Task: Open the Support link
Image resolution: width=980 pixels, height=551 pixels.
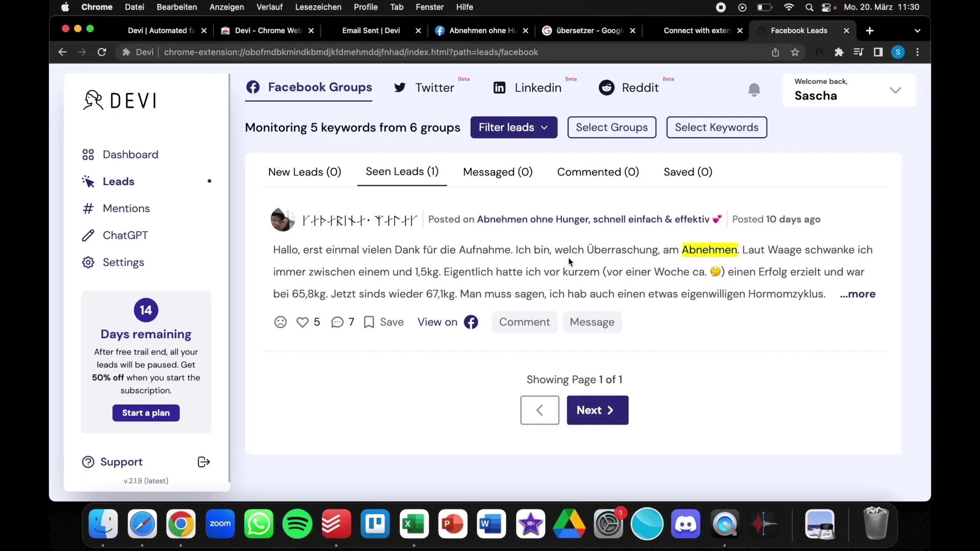Action: point(112,462)
